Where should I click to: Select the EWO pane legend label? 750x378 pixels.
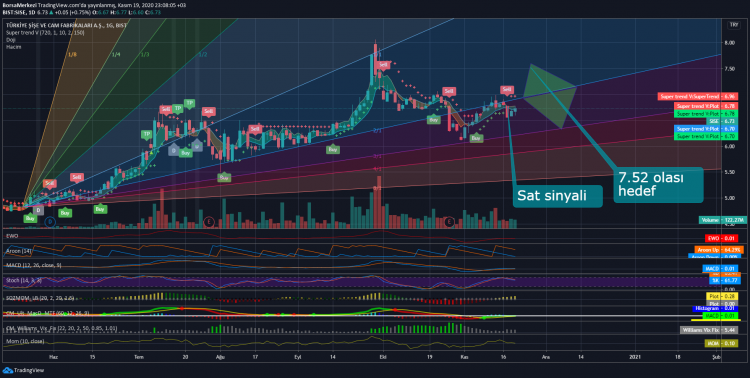coord(11,236)
